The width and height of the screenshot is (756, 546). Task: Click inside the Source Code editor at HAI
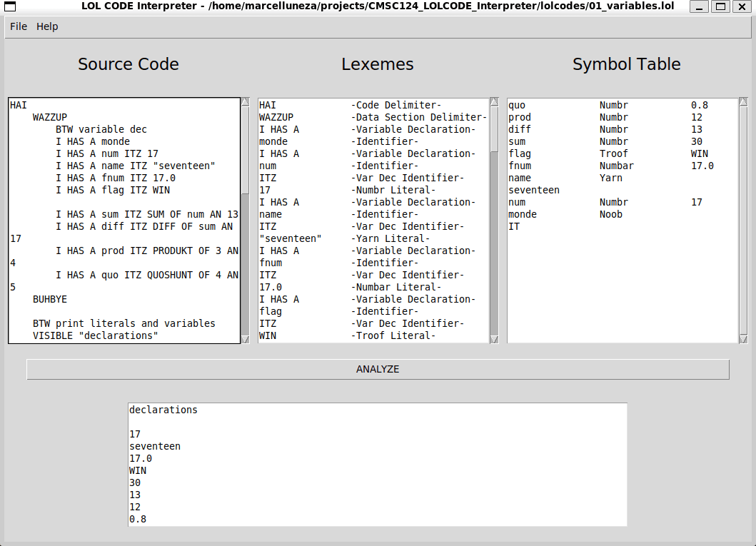pos(19,105)
